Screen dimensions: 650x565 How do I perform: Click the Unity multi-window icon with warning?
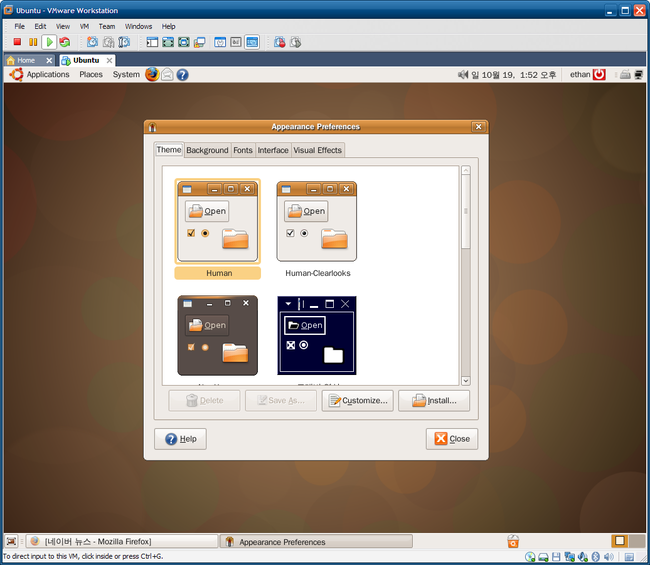pyautogui.click(x=199, y=42)
